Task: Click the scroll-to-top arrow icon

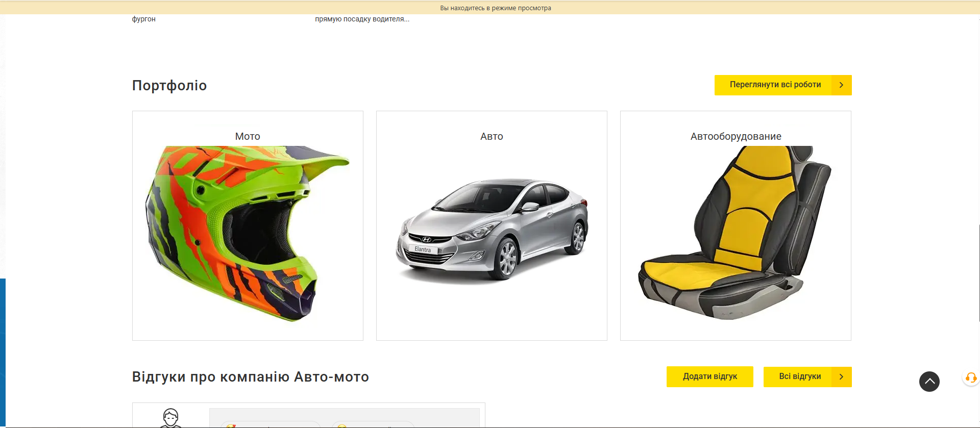Action: (929, 382)
